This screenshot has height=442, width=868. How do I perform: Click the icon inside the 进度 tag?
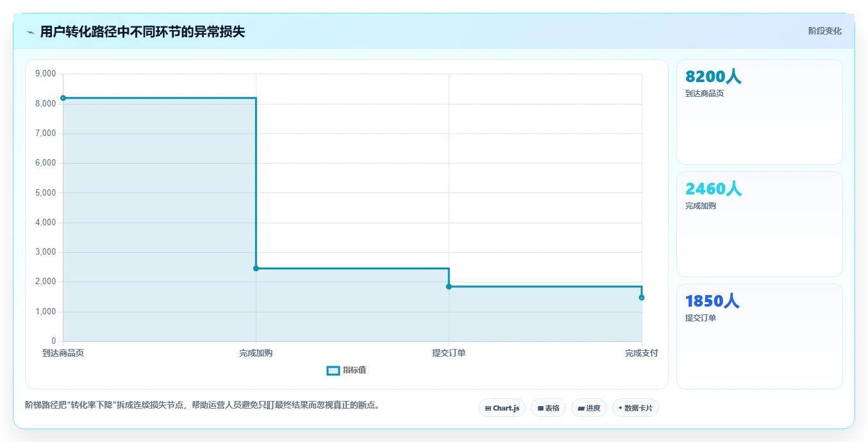(x=581, y=408)
